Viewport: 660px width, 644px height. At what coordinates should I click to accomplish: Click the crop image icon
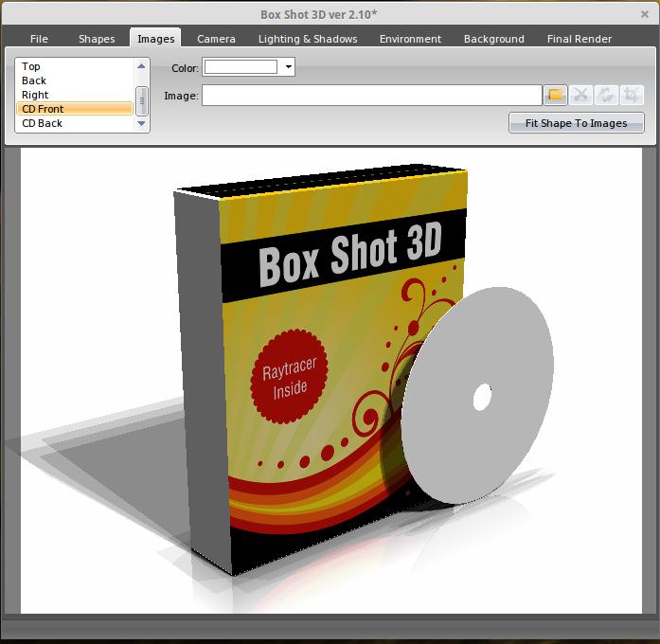pyautogui.click(x=631, y=95)
